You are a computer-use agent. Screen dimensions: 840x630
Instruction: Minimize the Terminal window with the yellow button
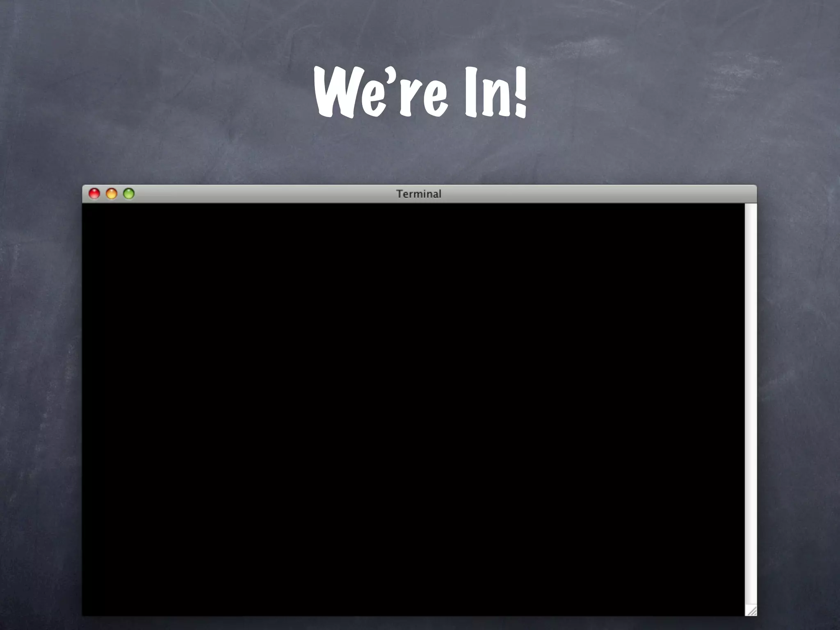click(112, 194)
